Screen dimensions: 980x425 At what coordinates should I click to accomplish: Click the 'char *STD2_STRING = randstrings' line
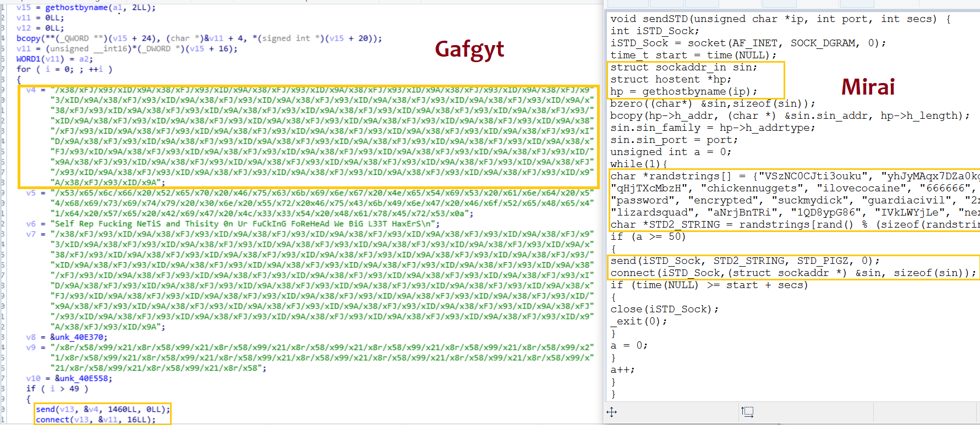click(x=795, y=224)
